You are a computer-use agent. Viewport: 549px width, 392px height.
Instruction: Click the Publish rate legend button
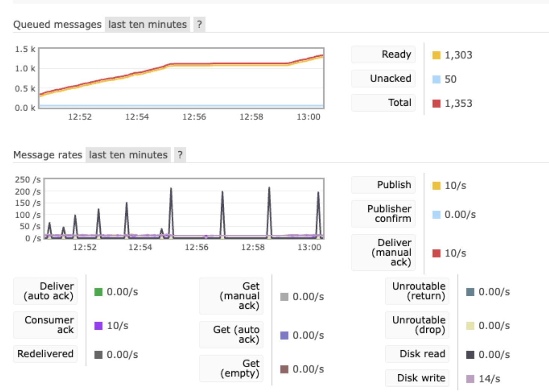tap(383, 185)
